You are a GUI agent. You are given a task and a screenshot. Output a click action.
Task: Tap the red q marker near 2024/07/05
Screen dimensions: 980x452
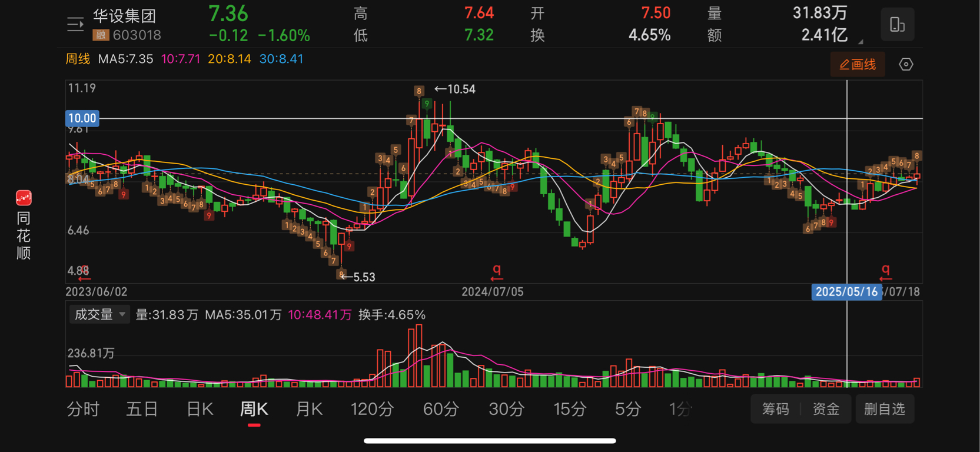(497, 272)
